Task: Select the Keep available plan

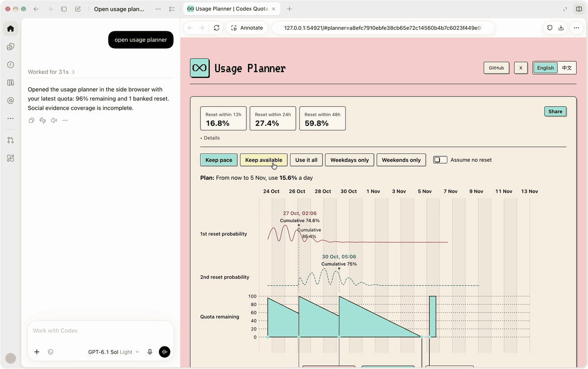Action: (x=264, y=160)
